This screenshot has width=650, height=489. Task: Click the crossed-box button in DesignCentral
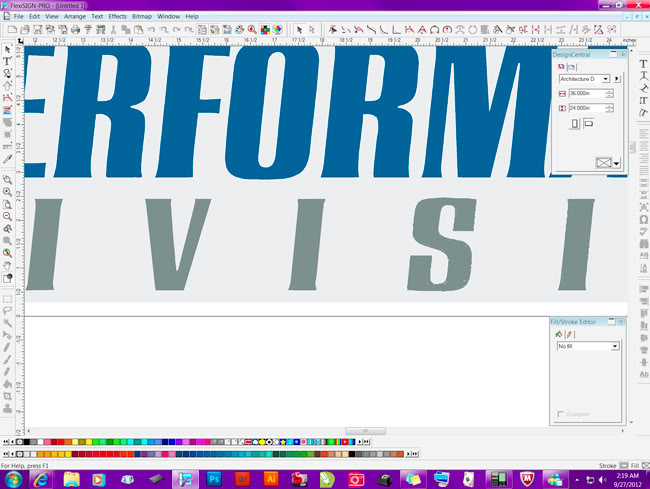pos(604,163)
